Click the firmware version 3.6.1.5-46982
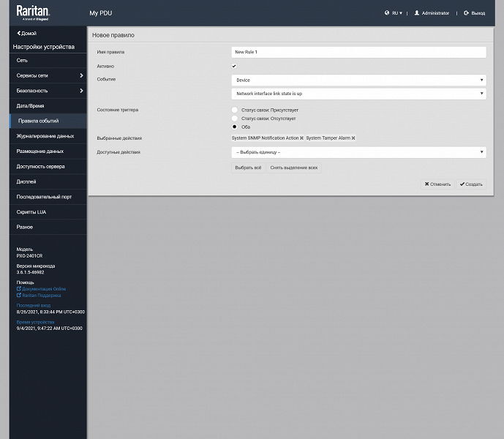Screen dimensions: 504x439 [x=30, y=272]
